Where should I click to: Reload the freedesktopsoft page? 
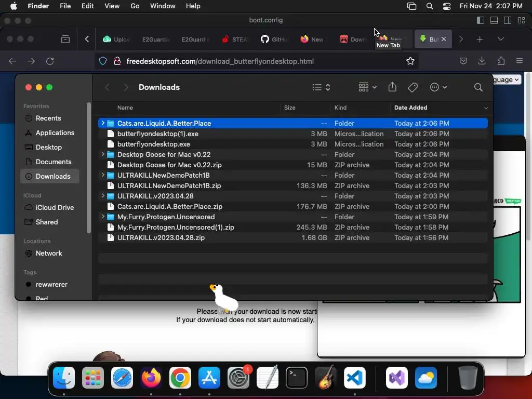click(50, 61)
